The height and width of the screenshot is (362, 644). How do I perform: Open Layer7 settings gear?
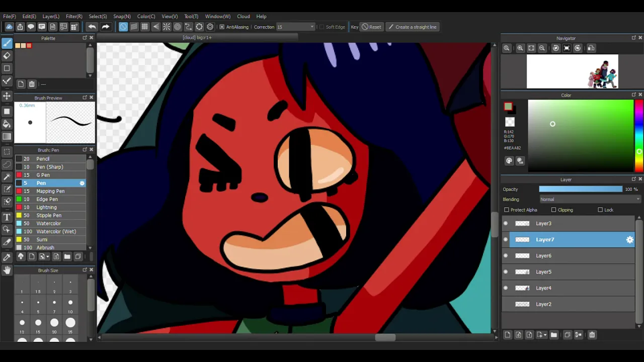tap(629, 240)
